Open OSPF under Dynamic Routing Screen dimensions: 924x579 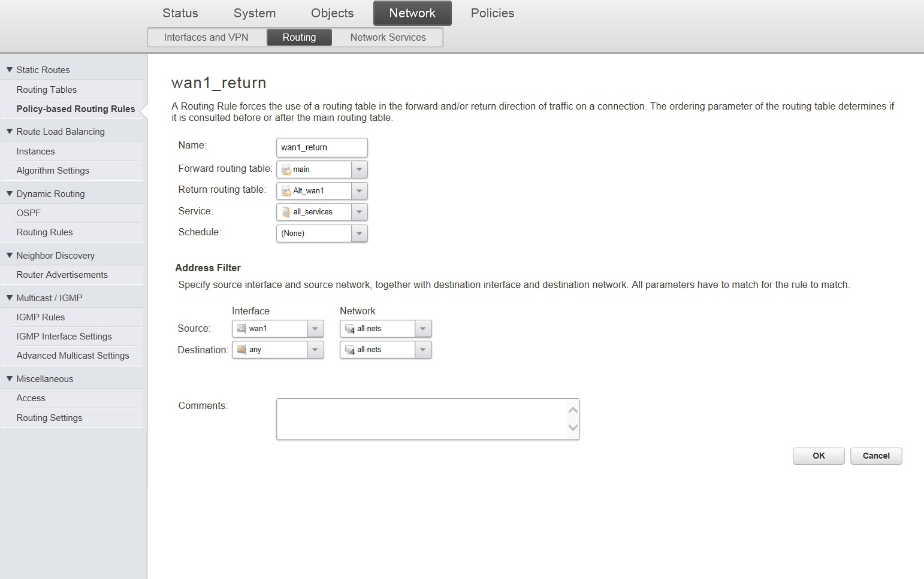tap(29, 213)
